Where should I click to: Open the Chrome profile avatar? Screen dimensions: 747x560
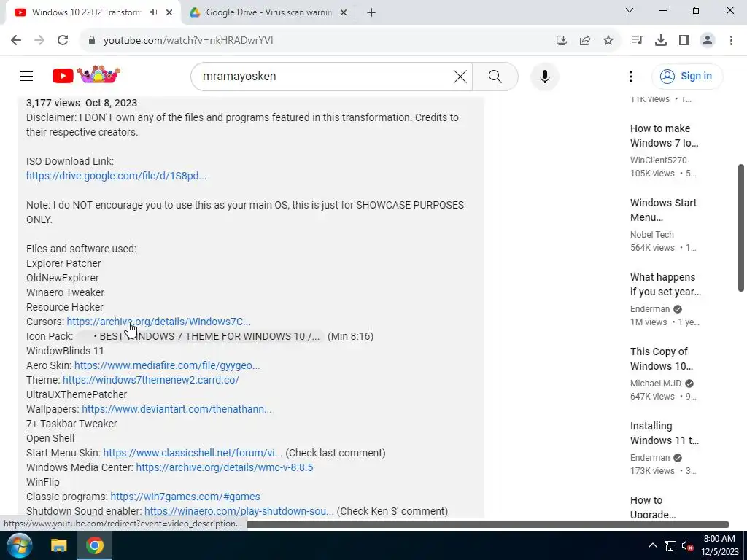click(708, 41)
